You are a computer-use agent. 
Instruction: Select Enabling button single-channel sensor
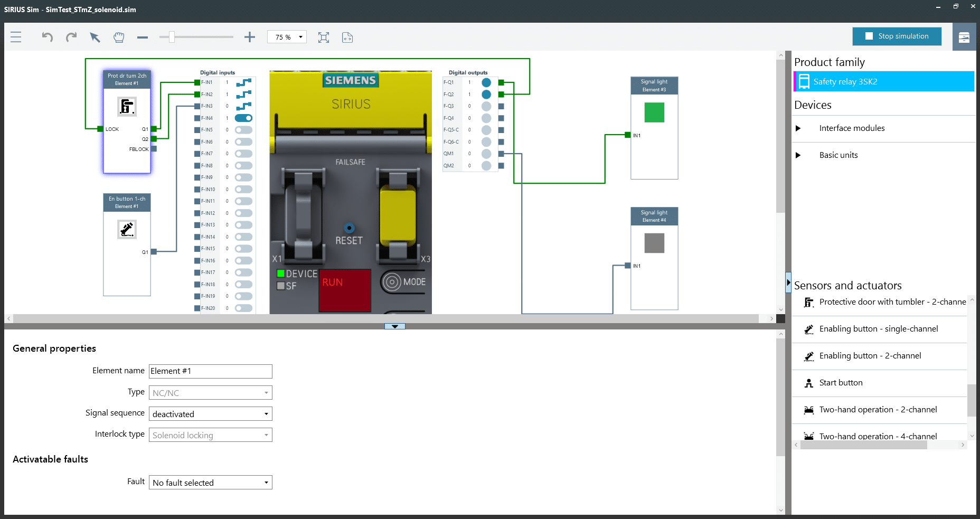coord(880,329)
